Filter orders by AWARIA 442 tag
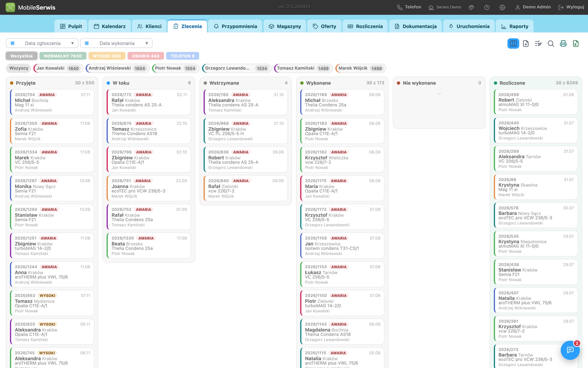 click(x=146, y=56)
